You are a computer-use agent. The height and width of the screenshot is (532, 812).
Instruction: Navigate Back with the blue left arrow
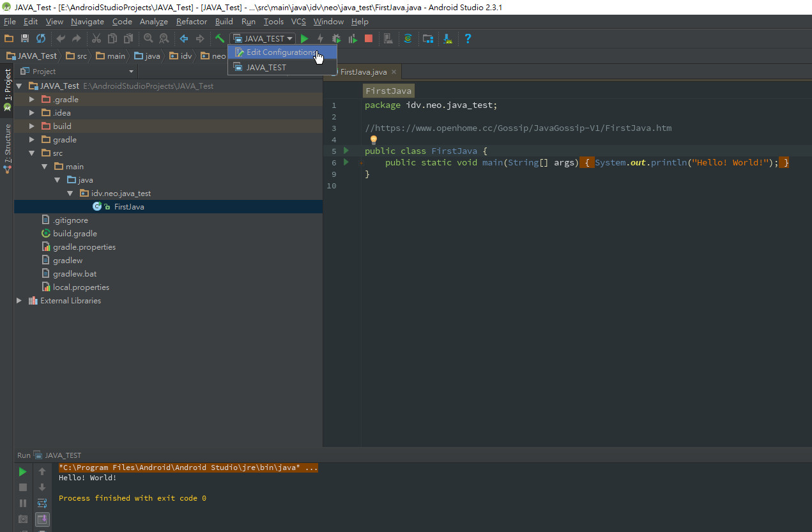click(184, 39)
